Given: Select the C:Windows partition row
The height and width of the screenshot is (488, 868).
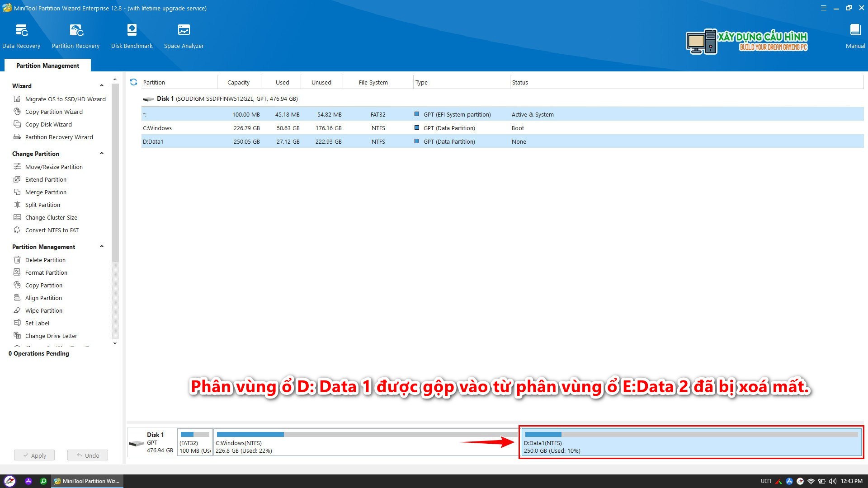Looking at the screenshot, I should pyautogui.click(x=502, y=128).
